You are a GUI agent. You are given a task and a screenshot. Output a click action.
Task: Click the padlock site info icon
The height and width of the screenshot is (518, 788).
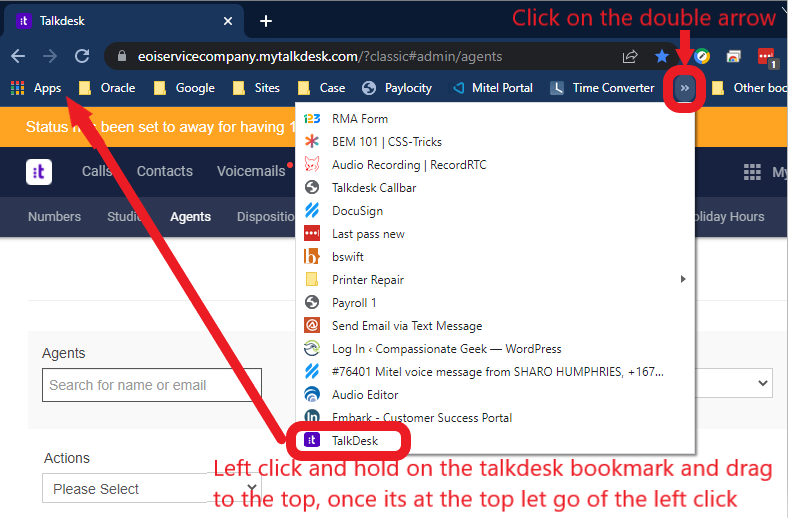pyautogui.click(x=122, y=56)
